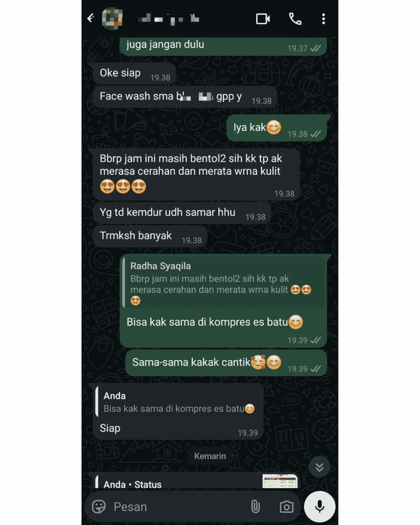The image size is (420, 525).
Task: Tap the Iya kak message bubble
Action: click(277, 128)
